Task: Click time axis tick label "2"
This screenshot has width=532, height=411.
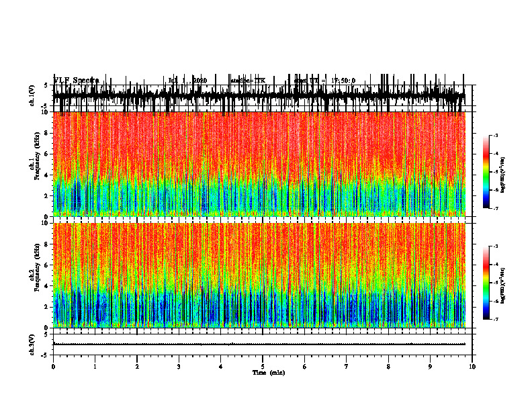Action: [137, 367]
